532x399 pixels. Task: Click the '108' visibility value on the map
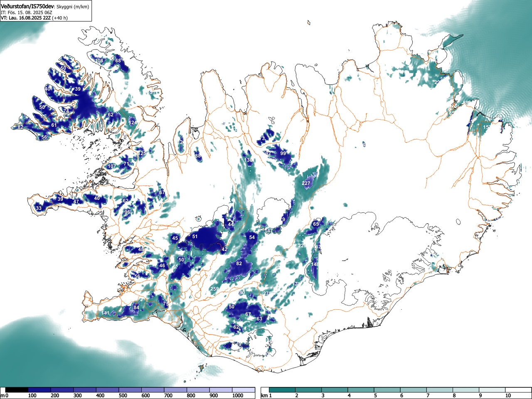pos(99,61)
